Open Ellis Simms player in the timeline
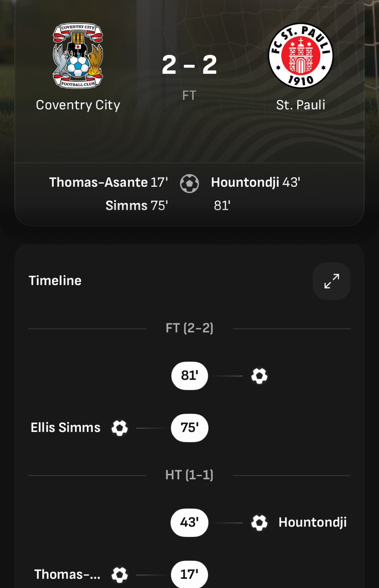 [x=66, y=428]
